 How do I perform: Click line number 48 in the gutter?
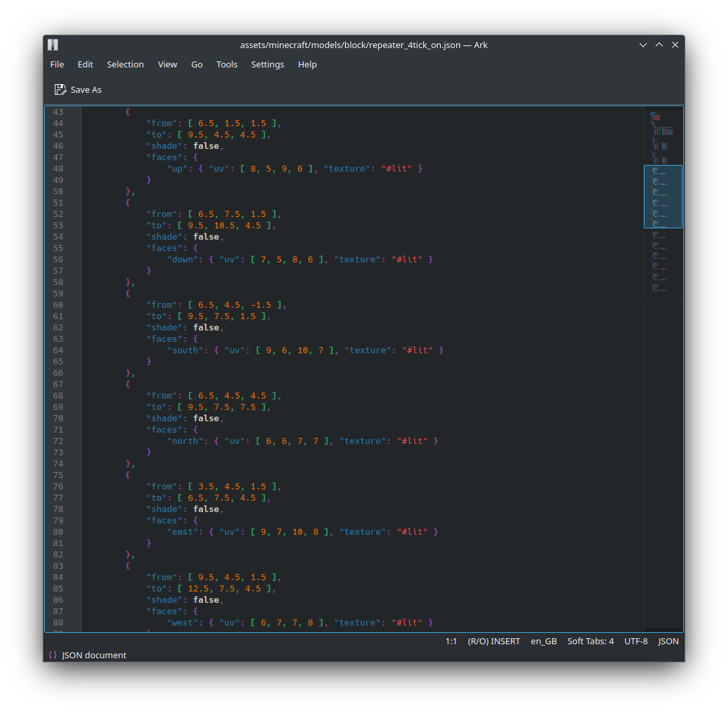(58, 168)
